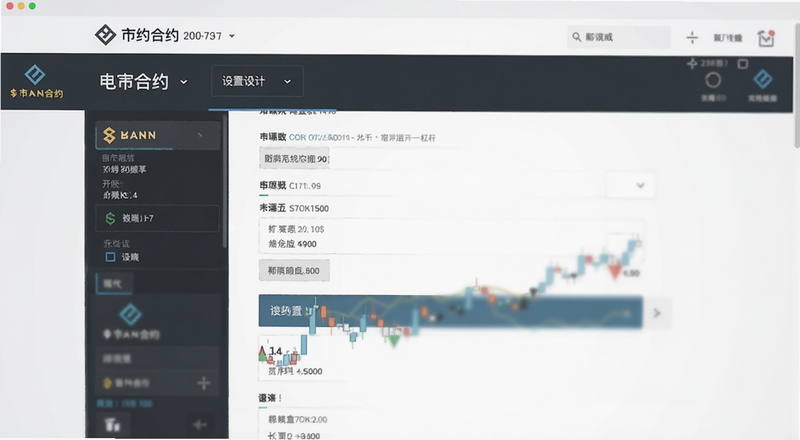The height and width of the screenshot is (440, 800).
Task: Click the S70K1500 value text
Action: (309, 208)
